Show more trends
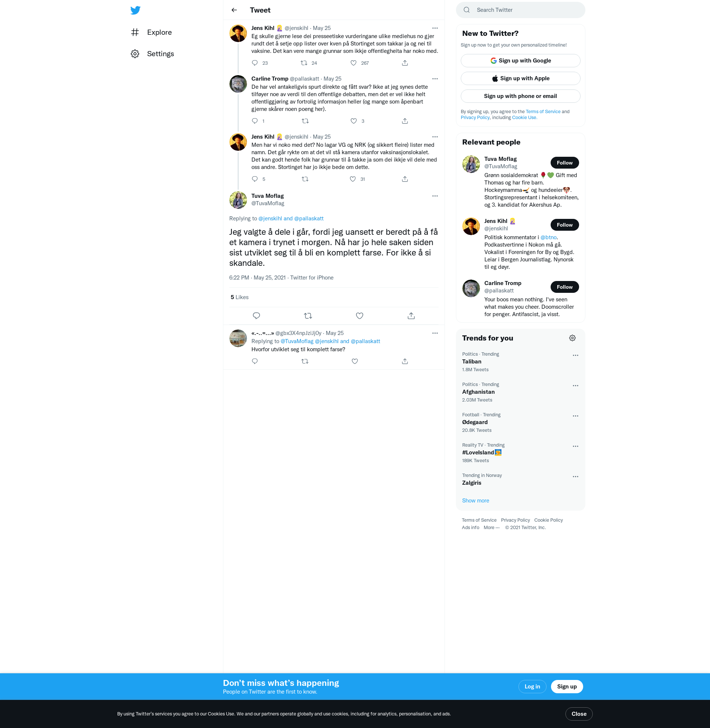The width and height of the screenshot is (710, 728). pos(476,501)
